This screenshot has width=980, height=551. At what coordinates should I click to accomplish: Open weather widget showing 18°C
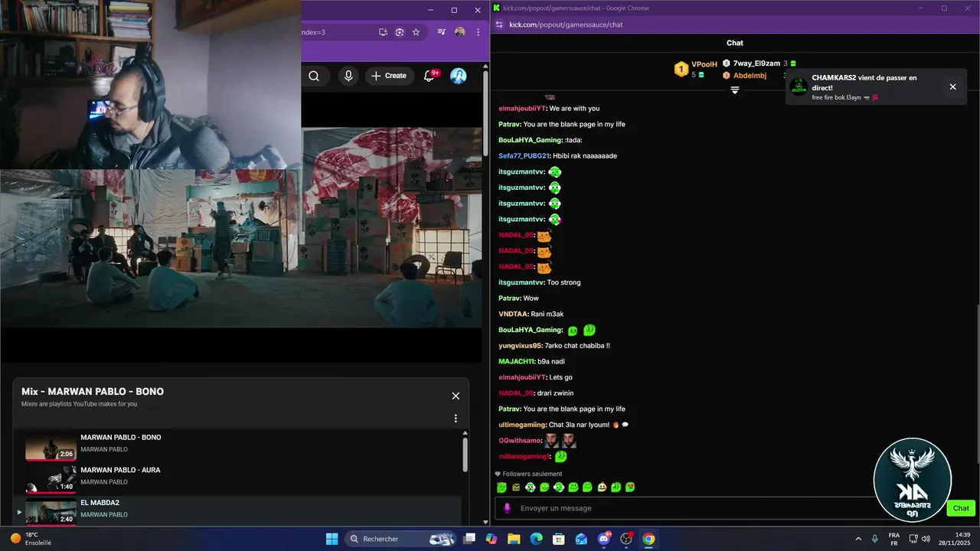31,539
